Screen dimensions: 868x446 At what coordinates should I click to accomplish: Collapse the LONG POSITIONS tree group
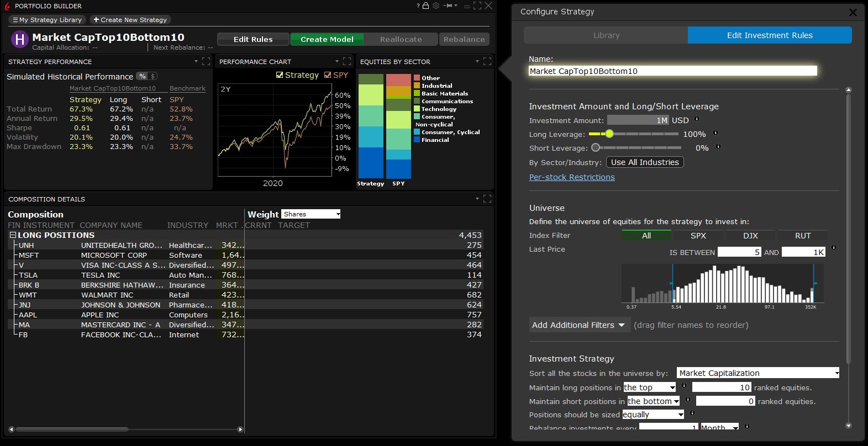[x=13, y=235]
